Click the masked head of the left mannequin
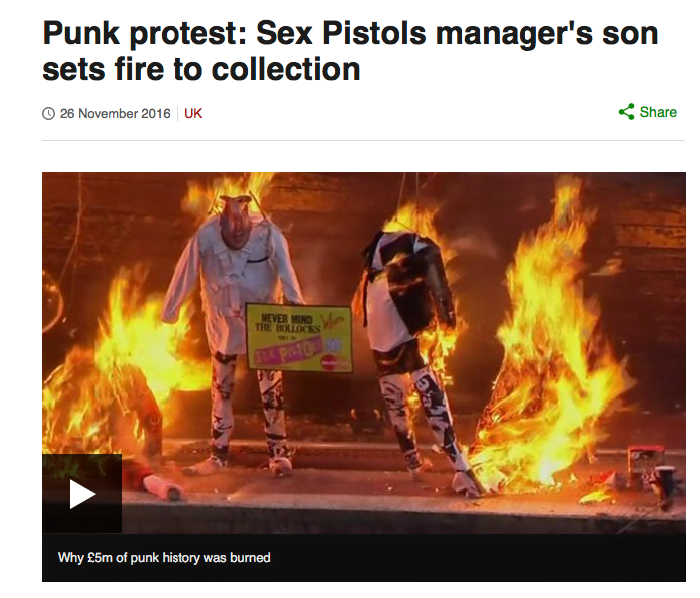The image size is (700, 598). pos(234,222)
